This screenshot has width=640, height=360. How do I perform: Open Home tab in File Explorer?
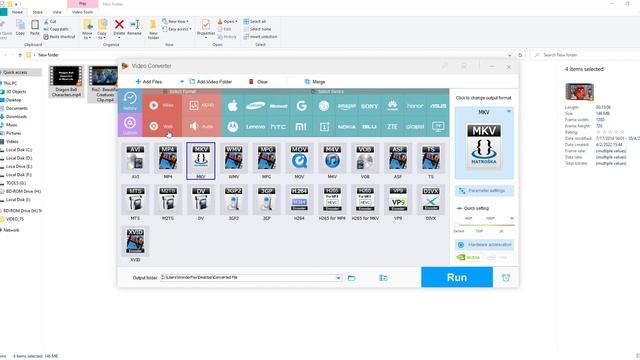(17, 12)
